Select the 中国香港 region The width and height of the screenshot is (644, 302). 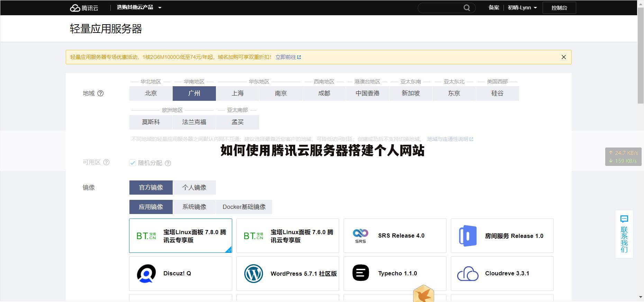(368, 94)
